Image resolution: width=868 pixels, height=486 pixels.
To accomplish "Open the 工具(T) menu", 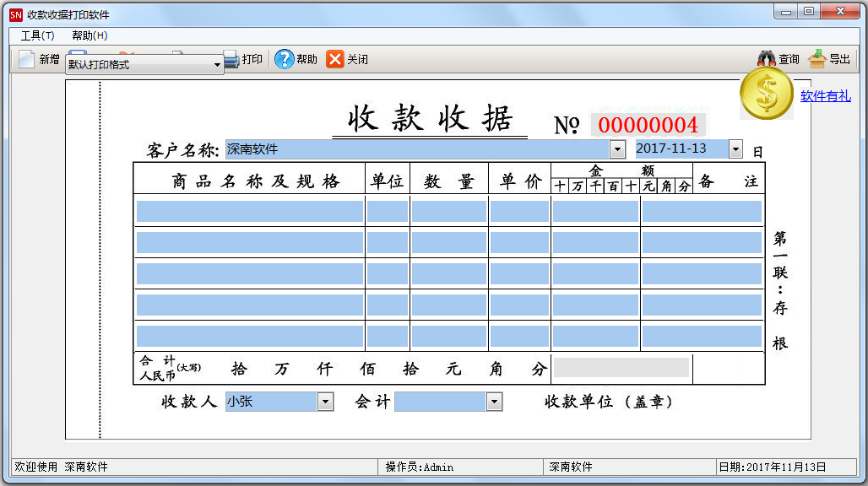I will pyautogui.click(x=37, y=35).
